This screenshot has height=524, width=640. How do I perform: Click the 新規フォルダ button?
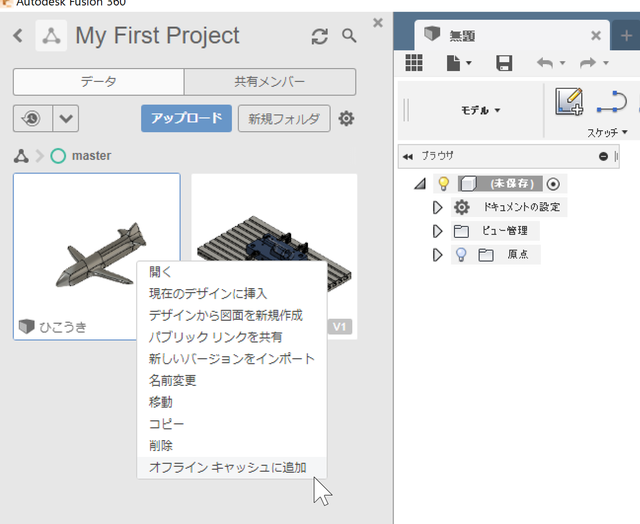[284, 119]
